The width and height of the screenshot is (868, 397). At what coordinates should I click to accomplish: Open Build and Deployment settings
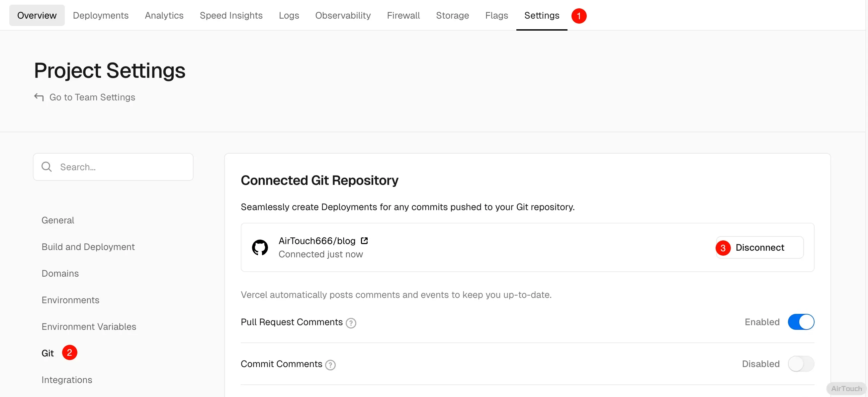coord(88,247)
